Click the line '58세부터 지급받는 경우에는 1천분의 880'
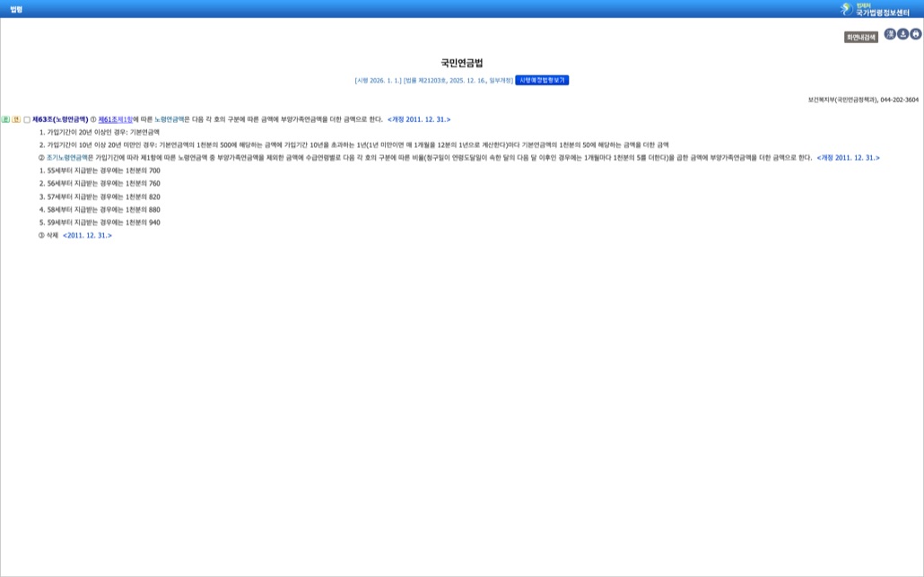This screenshot has height=577, width=924. [100, 210]
